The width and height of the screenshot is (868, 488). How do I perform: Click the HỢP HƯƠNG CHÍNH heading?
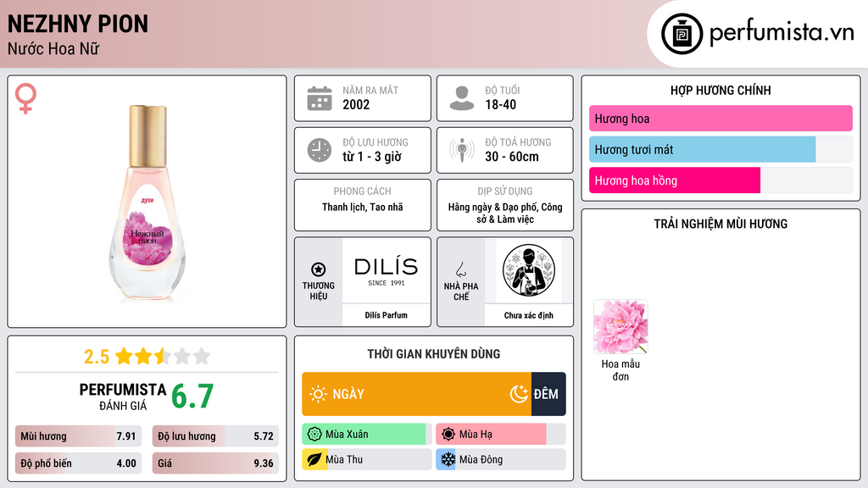pos(721,90)
